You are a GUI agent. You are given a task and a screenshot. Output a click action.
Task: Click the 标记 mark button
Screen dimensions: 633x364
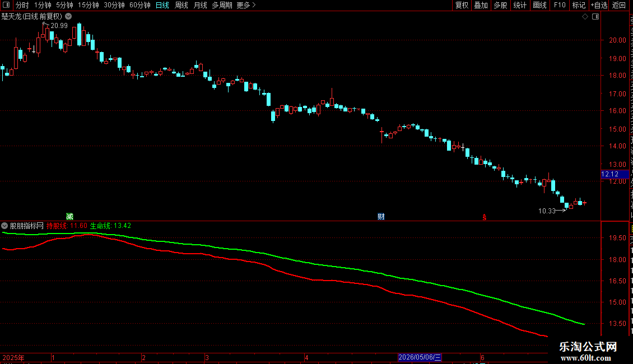(579, 5)
